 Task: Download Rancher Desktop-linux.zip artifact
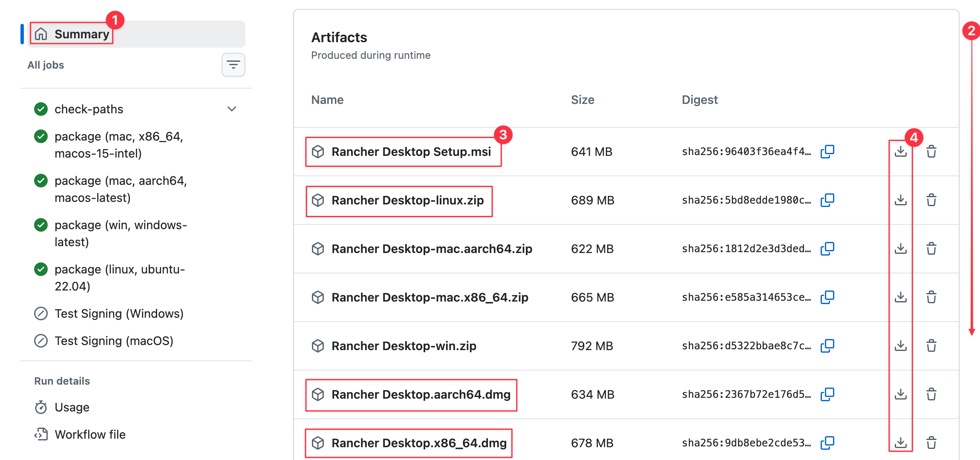tap(900, 200)
